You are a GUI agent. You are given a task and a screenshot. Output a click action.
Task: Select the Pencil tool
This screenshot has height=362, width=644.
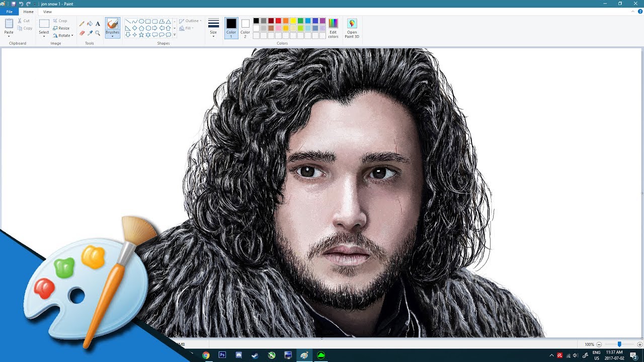82,23
